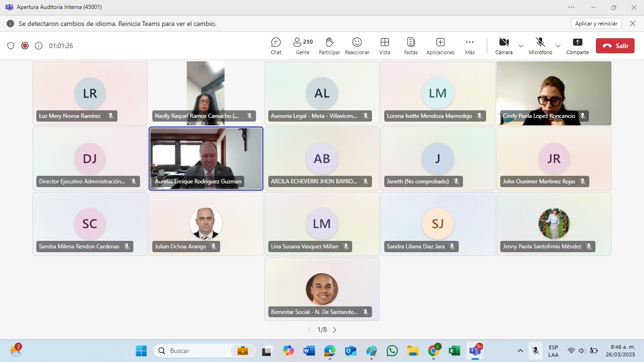
Task: Expand the microphone options dropdown arrow
Action: click(x=558, y=46)
